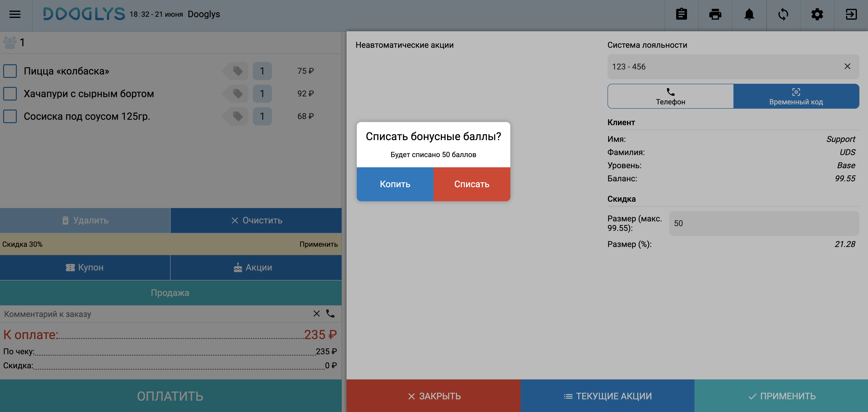Click the price 68 ₽ of Сосиска
868x412 pixels.
click(305, 116)
